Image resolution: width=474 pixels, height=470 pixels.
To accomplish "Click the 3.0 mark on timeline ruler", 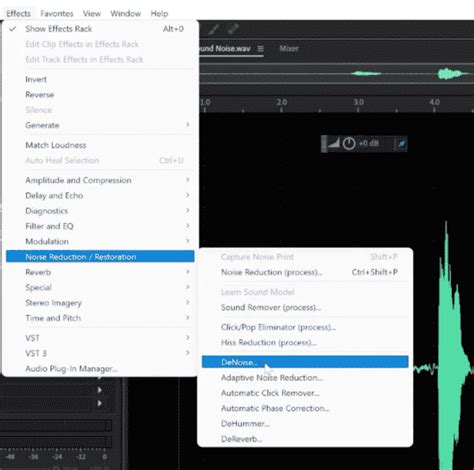I will tap(358, 102).
